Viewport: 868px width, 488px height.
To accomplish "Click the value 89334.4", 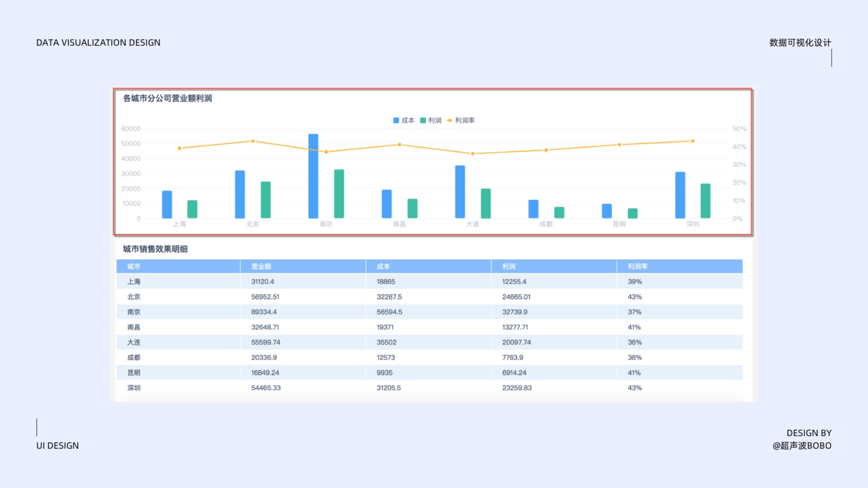I will point(264,312).
